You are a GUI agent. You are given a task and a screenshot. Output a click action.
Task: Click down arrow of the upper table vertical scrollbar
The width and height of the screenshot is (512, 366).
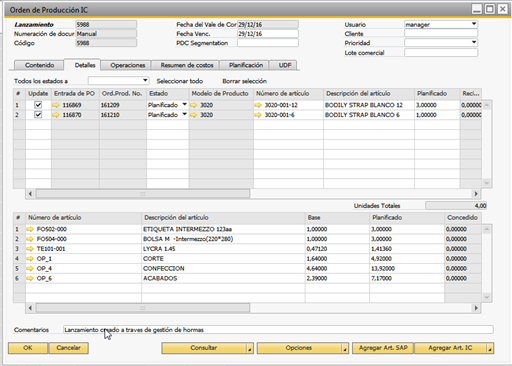point(487,183)
